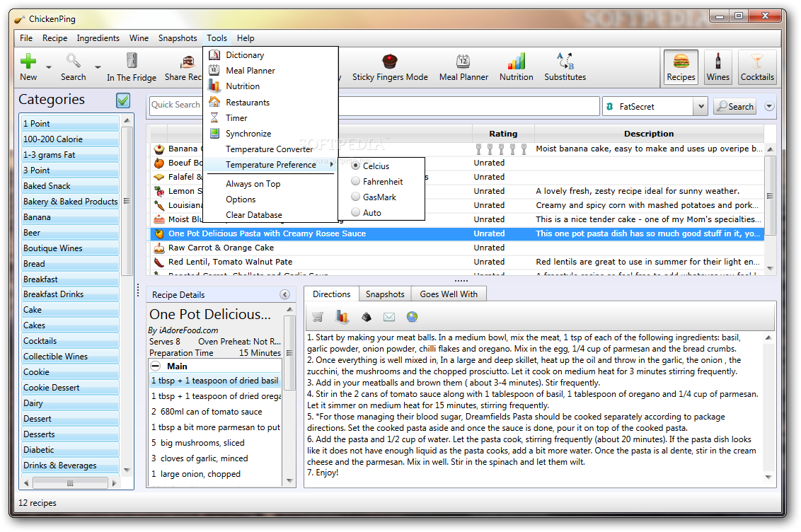Select the Boutique Wines category

[x=71, y=248]
